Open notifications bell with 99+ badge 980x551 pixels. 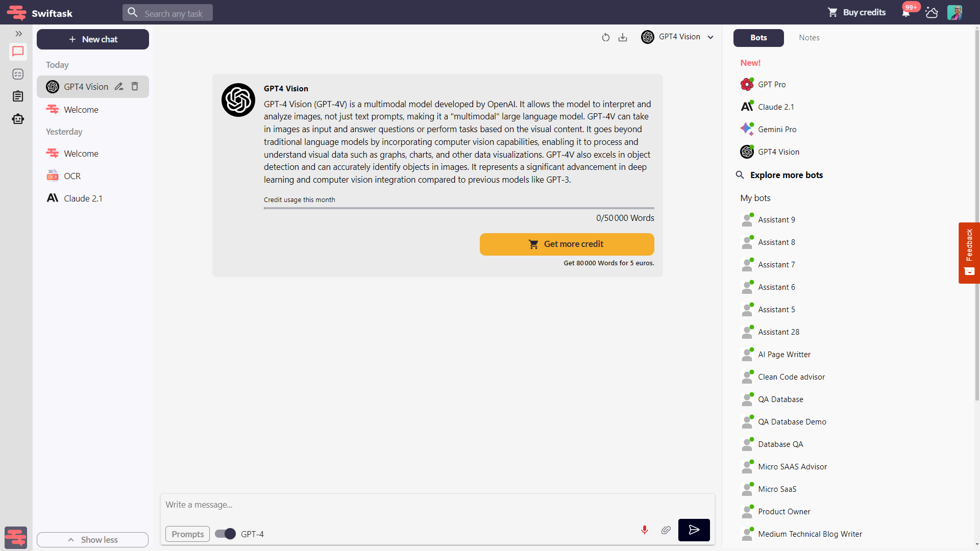[906, 13]
